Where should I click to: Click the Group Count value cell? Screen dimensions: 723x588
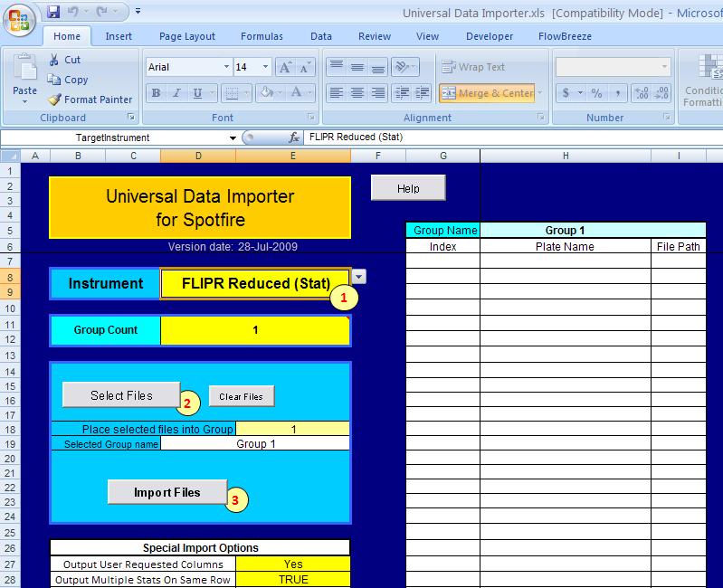[255, 330]
